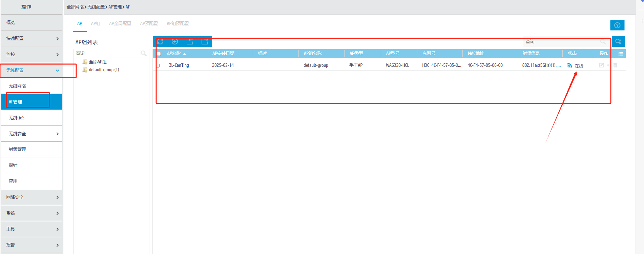Select default-group (1) in the tree
The height and width of the screenshot is (254, 644).
click(x=104, y=70)
